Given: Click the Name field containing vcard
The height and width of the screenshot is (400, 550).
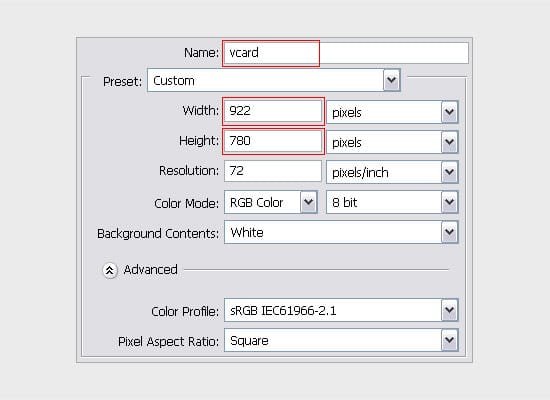Looking at the screenshot, I should [346, 53].
